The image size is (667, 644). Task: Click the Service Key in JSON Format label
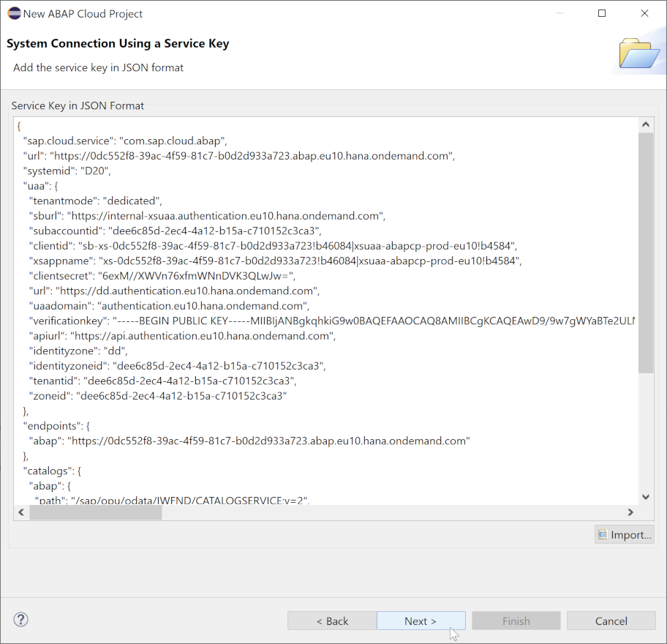(x=78, y=105)
